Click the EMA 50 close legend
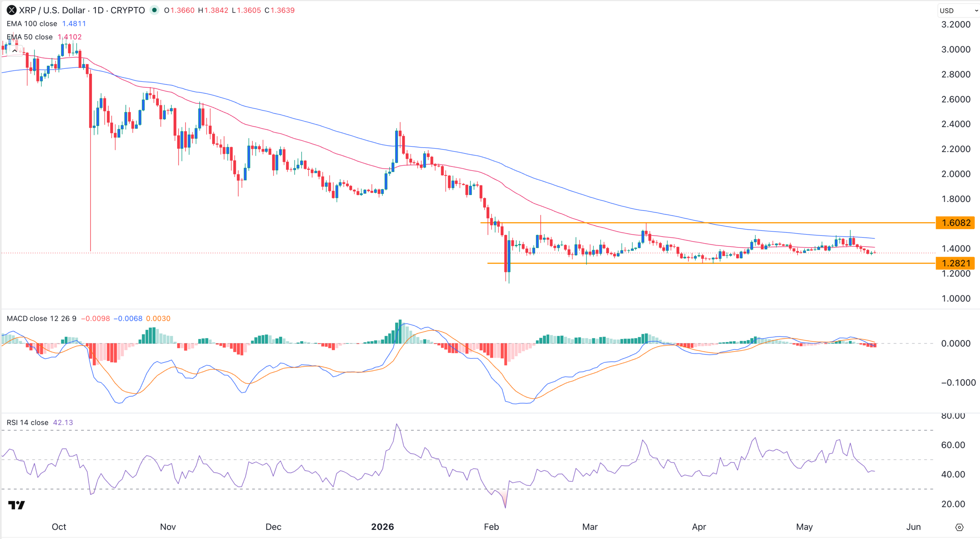The width and height of the screenshot is (980, 539). [29, 37]
